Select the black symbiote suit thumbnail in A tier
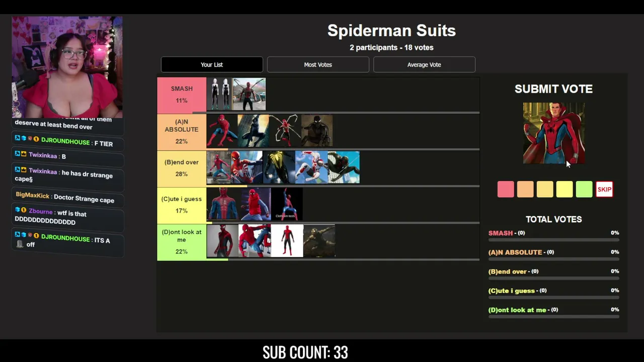Image resolution: width=644 pixels, height=362 pixels. point(253,131)
